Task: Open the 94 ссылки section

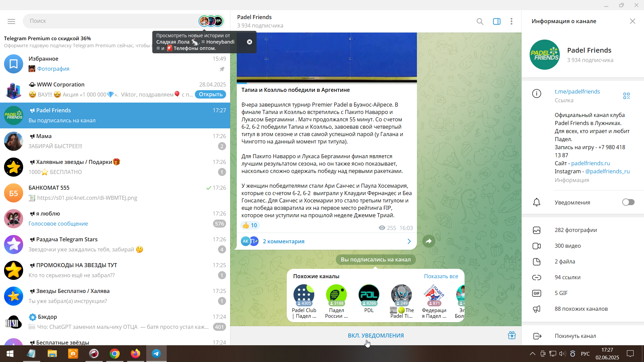Action: (583, 277)
